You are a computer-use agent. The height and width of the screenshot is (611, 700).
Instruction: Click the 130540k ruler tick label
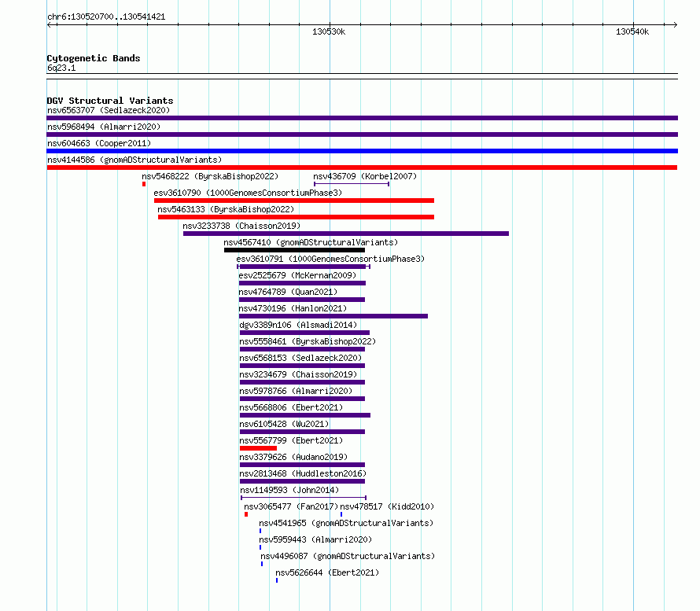(x=632, y=31)
